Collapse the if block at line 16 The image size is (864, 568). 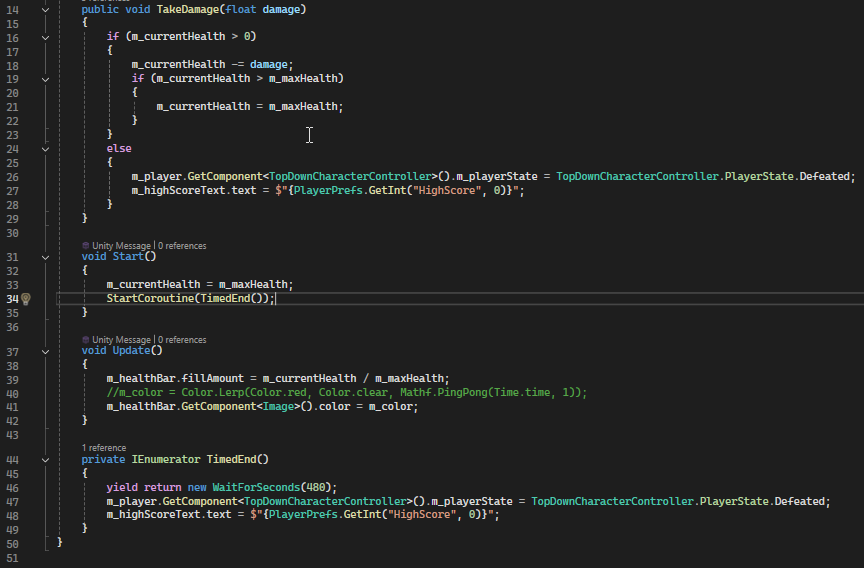(x=46, y=38)
